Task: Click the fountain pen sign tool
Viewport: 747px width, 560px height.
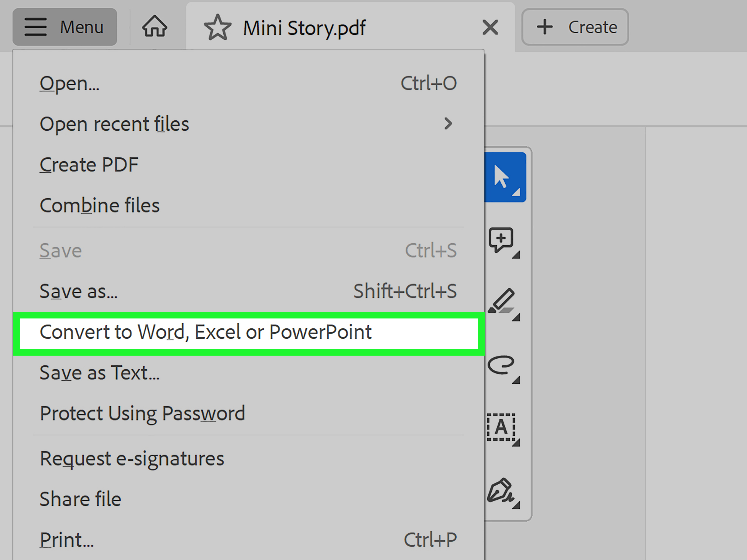Action: pos(500,490)
